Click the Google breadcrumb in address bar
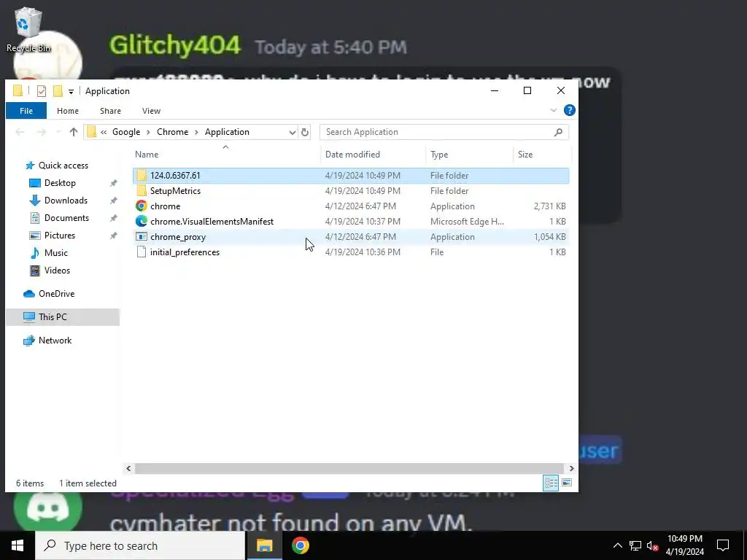The height and width of the screenshot is (560, 747). 126,132
